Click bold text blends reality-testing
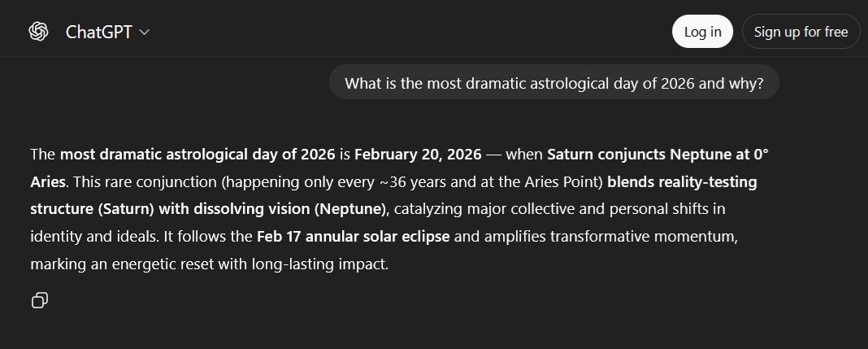The height and width of the screenshot is (349, 868). click(x=681, y=181)
